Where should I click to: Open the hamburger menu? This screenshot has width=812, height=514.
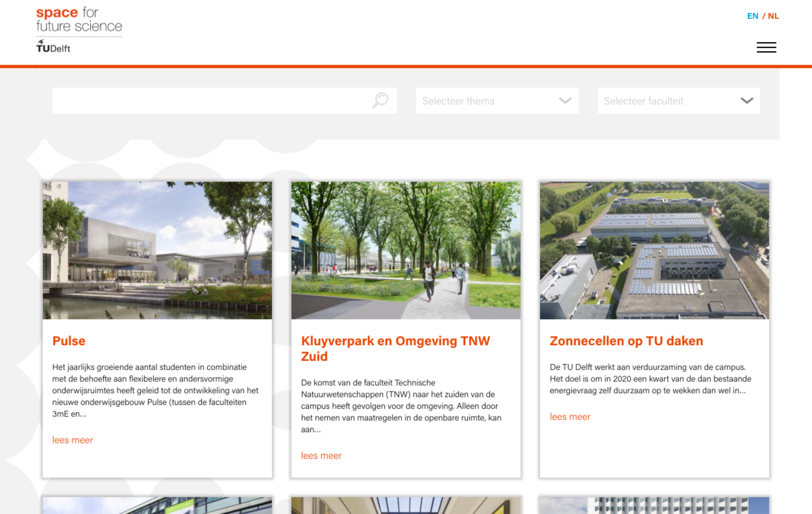[766, 47]
